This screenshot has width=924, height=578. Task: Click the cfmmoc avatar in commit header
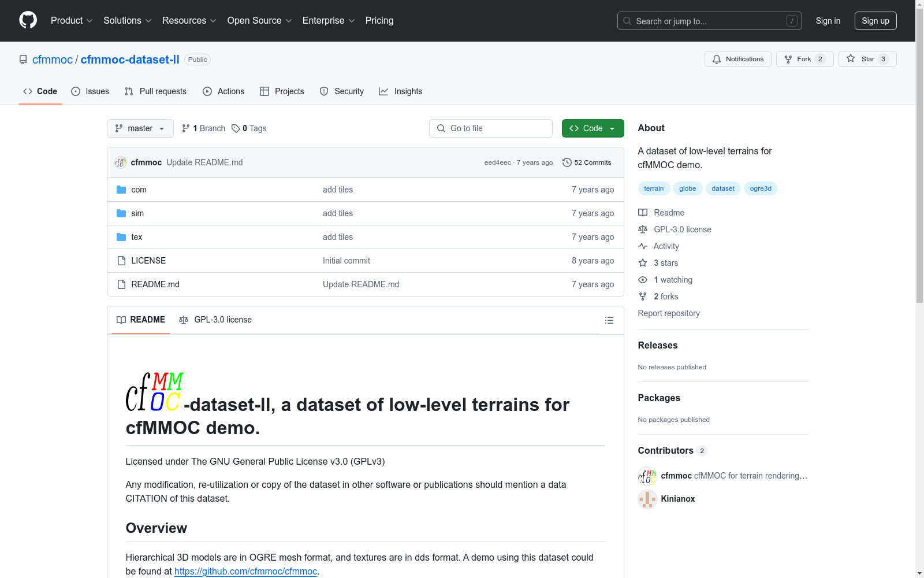pyautogui.click(x=121, y=162)
